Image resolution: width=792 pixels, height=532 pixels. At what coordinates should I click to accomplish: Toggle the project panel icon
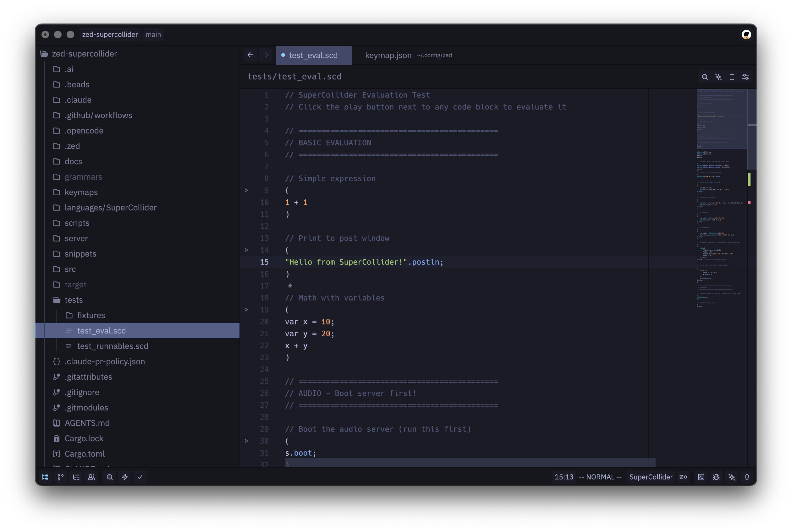coord(45,477)
